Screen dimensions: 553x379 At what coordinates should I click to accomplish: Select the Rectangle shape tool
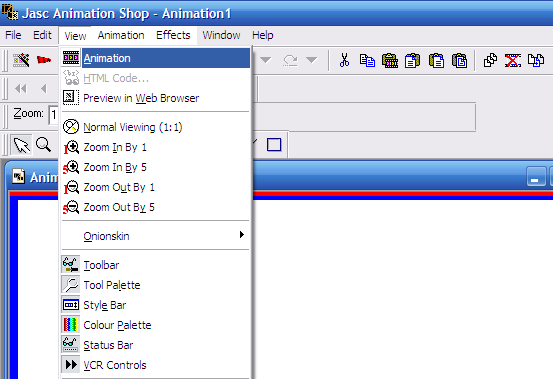point(274,145)
